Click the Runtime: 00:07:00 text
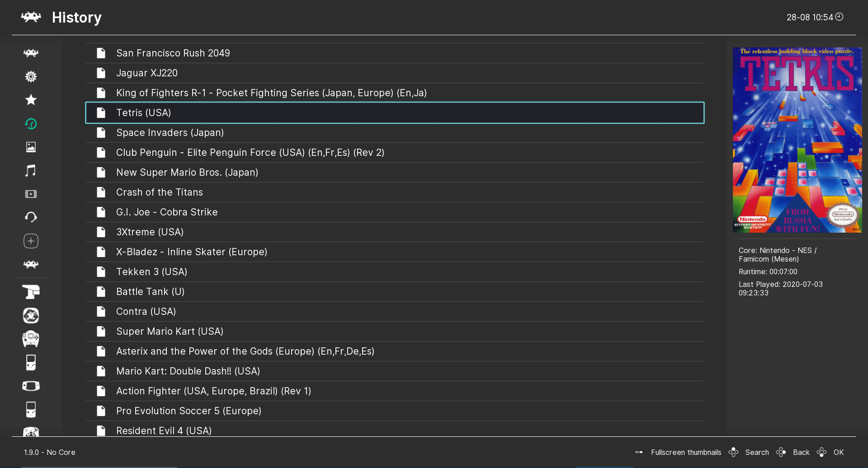The height and width of the screenshot is (468, 868). point(768,271)
